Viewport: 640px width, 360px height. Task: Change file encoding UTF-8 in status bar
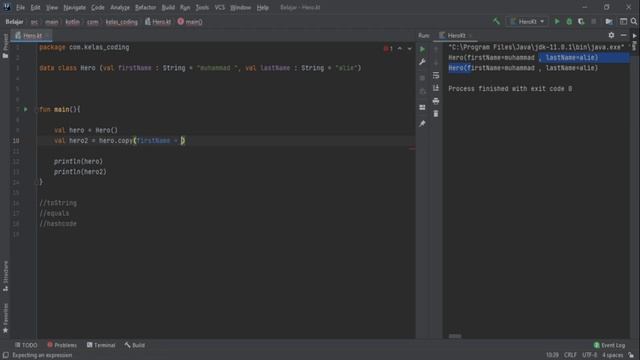(589, 355)
